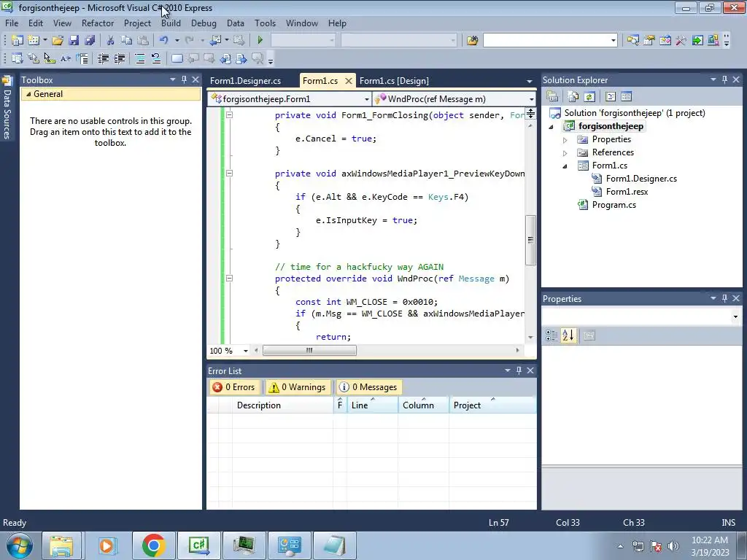Screen dimensions: 747x560
Task: Uncomment the selected lines icon
Action: (x=156, y=58)
